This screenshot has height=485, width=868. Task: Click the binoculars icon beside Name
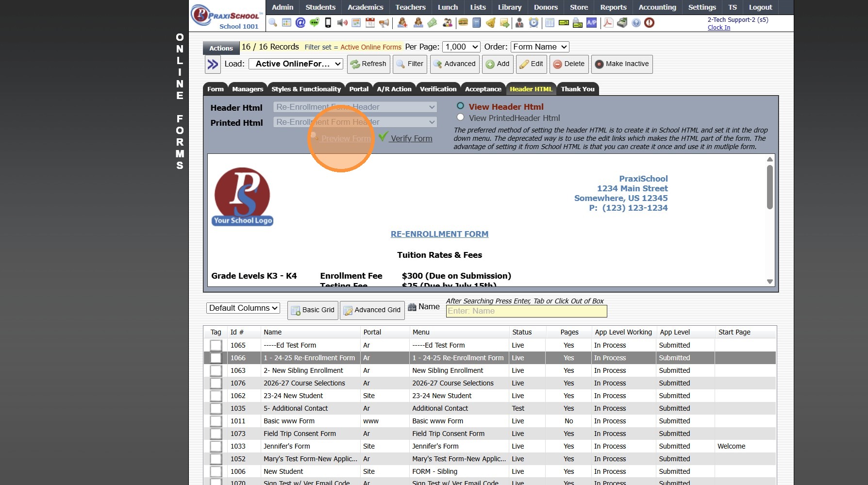(x=412, y=307)
